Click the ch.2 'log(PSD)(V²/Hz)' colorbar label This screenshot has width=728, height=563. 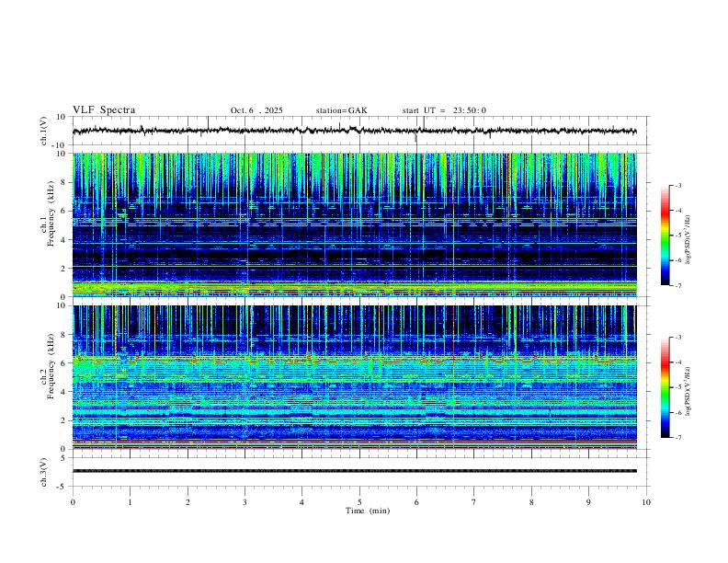click(688, 391)
